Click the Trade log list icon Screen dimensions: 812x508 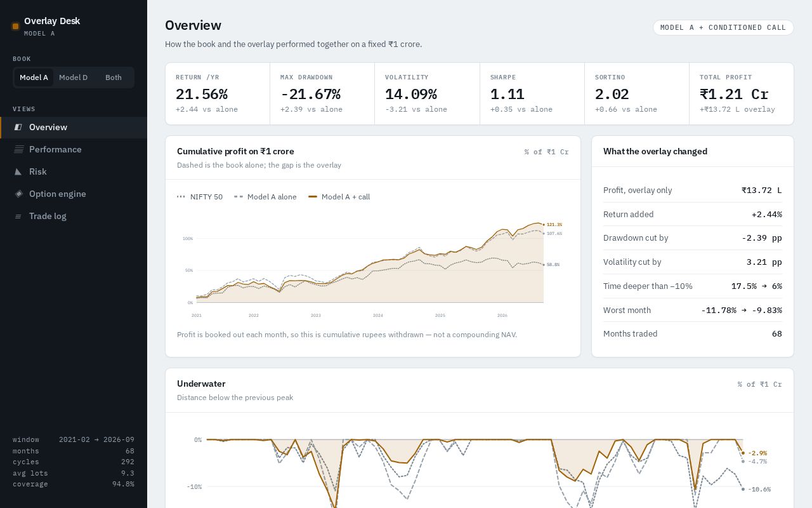pyautogui.click(x=18, y=216)
